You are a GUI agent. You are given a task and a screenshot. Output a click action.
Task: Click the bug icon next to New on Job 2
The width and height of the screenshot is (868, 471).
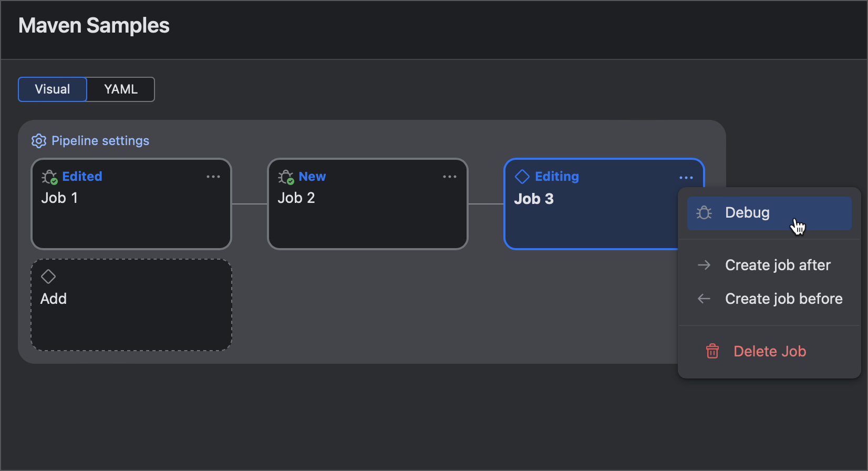point(285,177)
